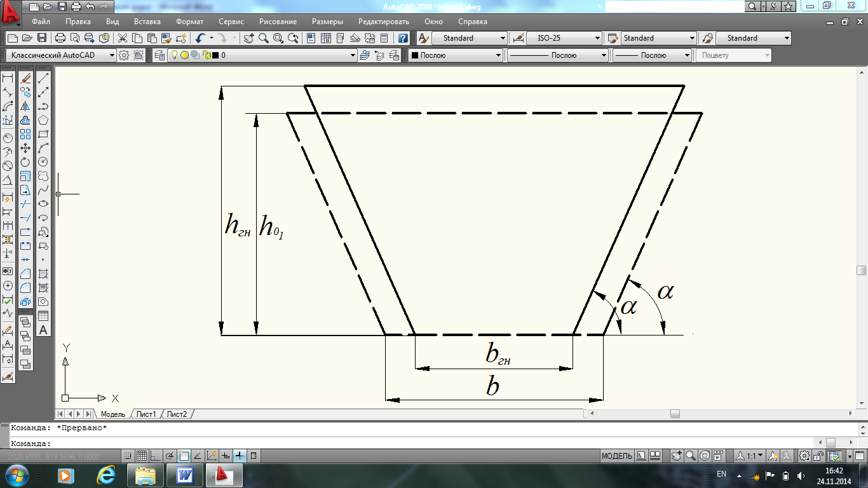Select the Polygon drawing tool

click(x=43, y=120)
